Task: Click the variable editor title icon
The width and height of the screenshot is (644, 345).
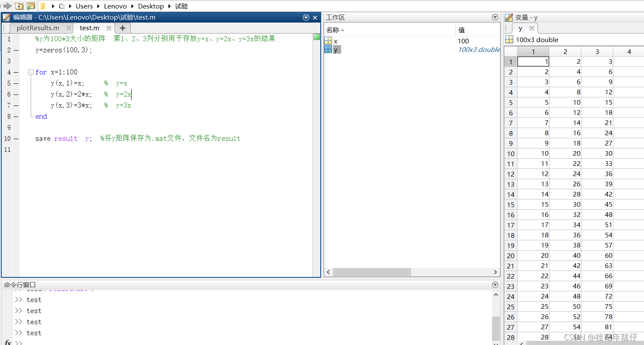Action: click(x=509, y=17)
